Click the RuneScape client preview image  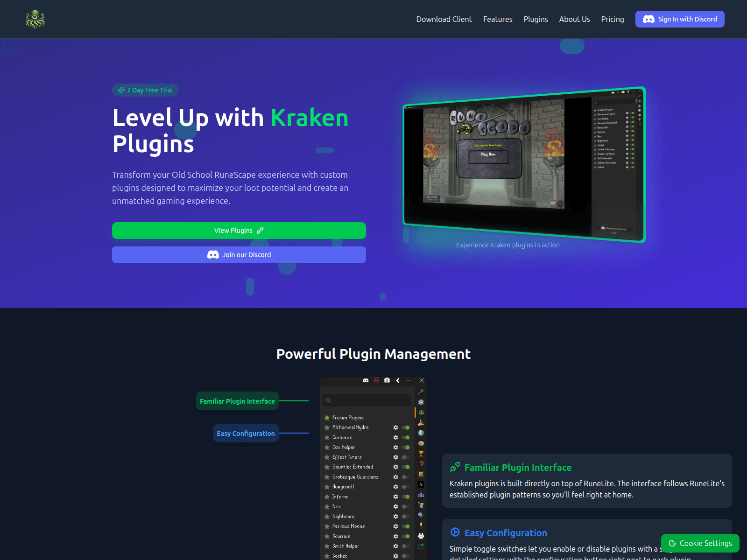coord(524,164)
